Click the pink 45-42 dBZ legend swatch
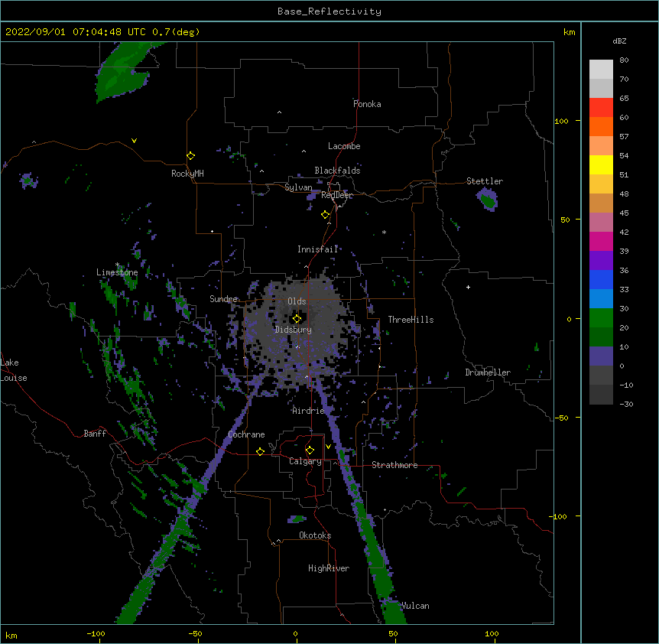Screen dimensions: 659x644 pos(601,223)
